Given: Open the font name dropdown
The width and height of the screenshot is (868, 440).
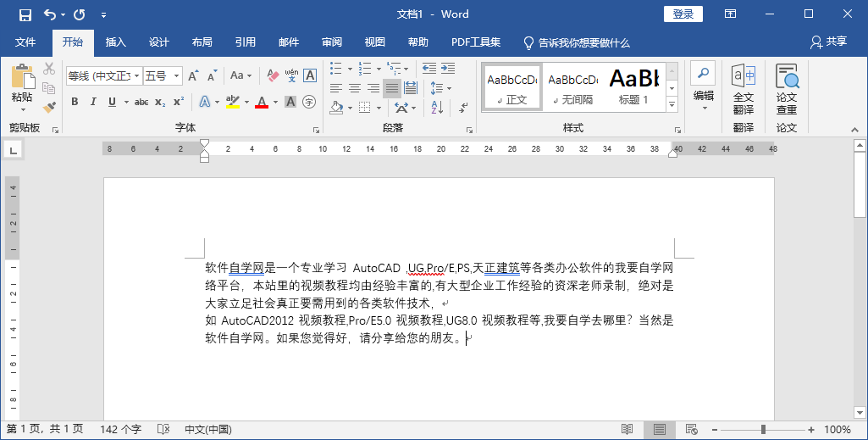Looking at the screenshot, I should tap(136, 76).
